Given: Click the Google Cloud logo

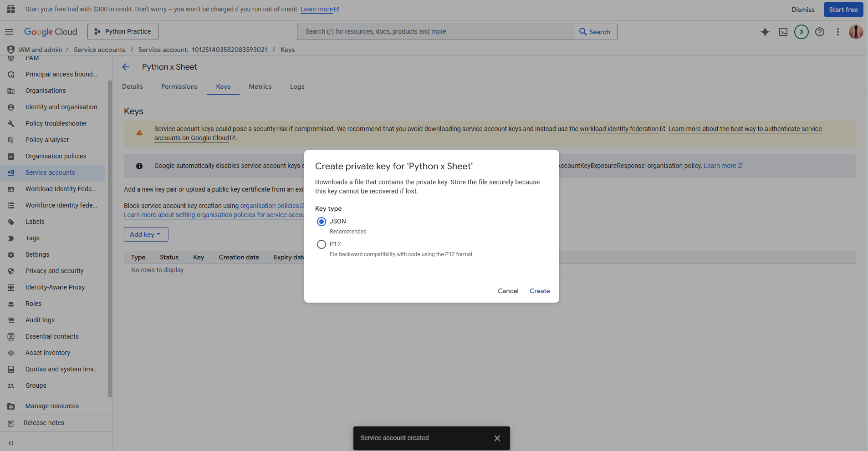Looking at the screenshot, I should [51, 32].
